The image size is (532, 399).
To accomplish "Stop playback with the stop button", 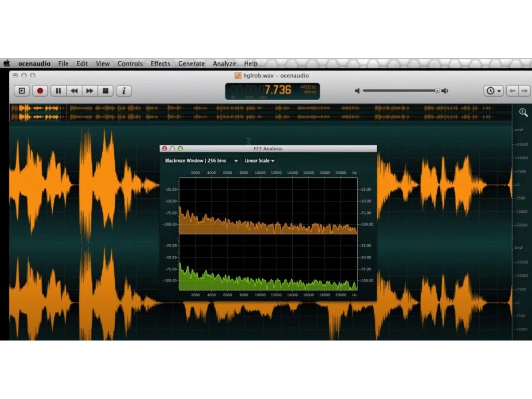I will [x=106, y=91].
